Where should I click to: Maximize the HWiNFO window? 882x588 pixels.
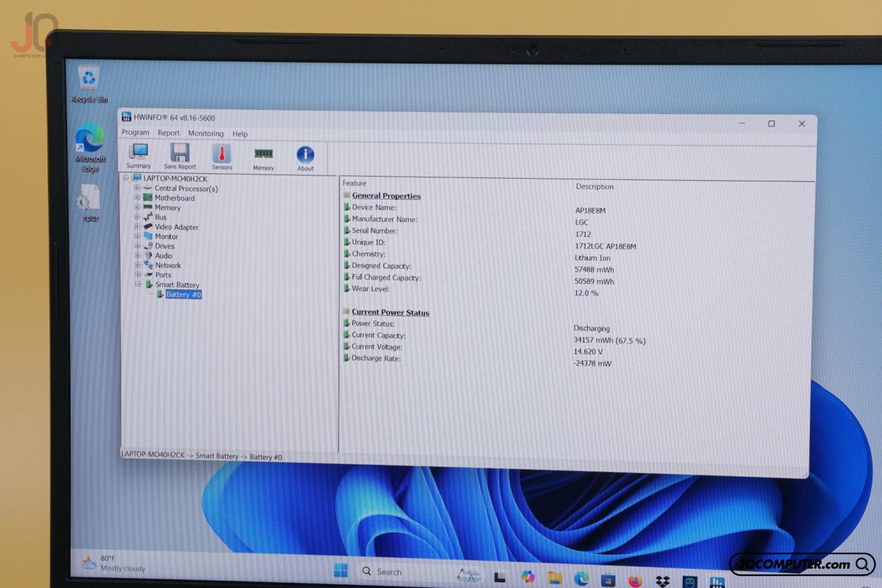(771, 123)
